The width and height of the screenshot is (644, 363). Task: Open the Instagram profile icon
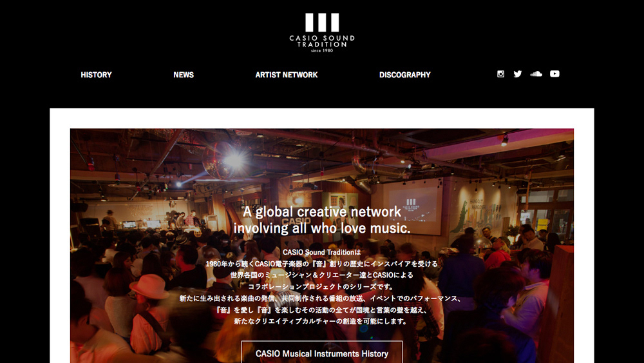tap(500, 74)
